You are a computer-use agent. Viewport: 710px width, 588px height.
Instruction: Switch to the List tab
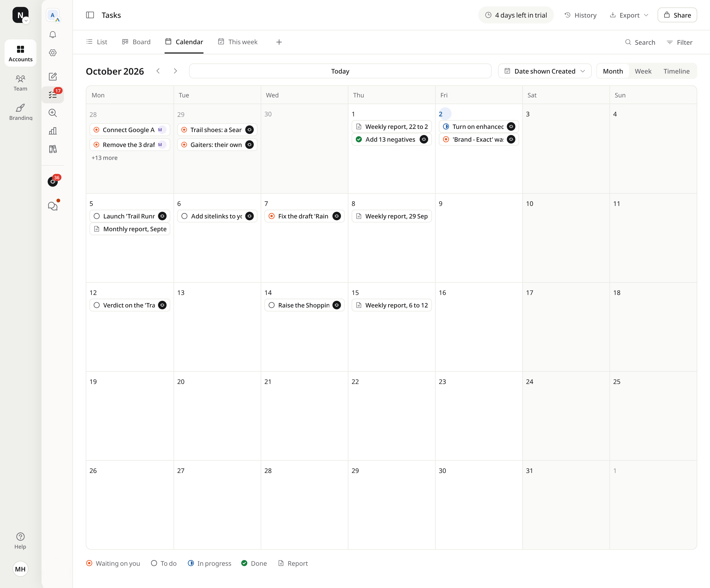click(97, 42)
